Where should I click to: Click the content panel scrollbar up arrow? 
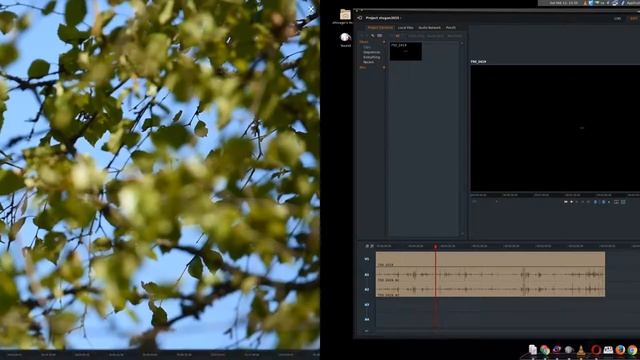pyautogui.click(x=462, y=43)
